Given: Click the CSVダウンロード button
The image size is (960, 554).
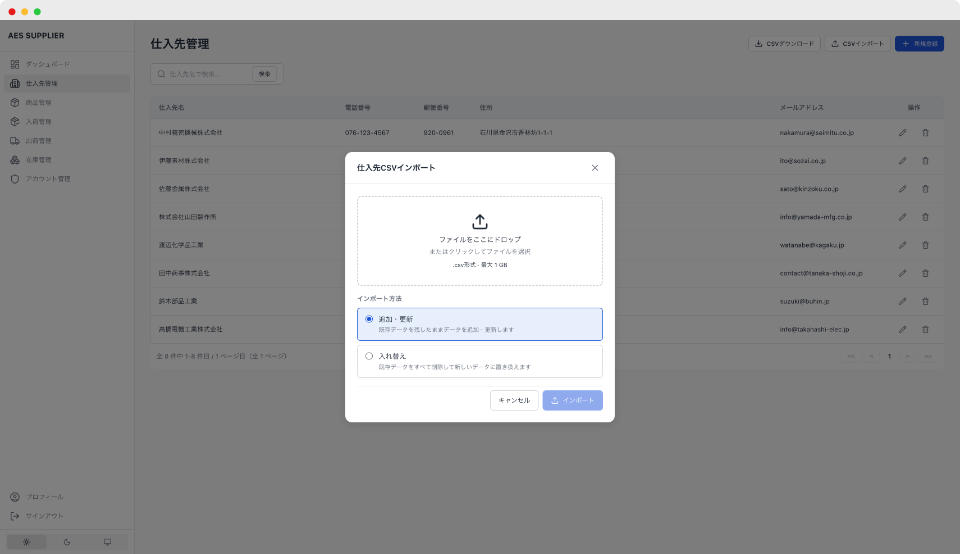Looking at the screenshot, I should (x=784, y=44).
